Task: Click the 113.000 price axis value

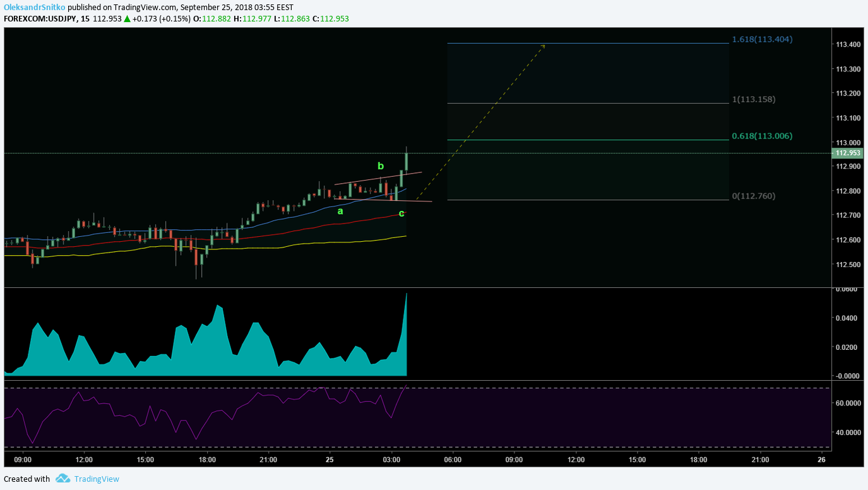Action: 848,143
